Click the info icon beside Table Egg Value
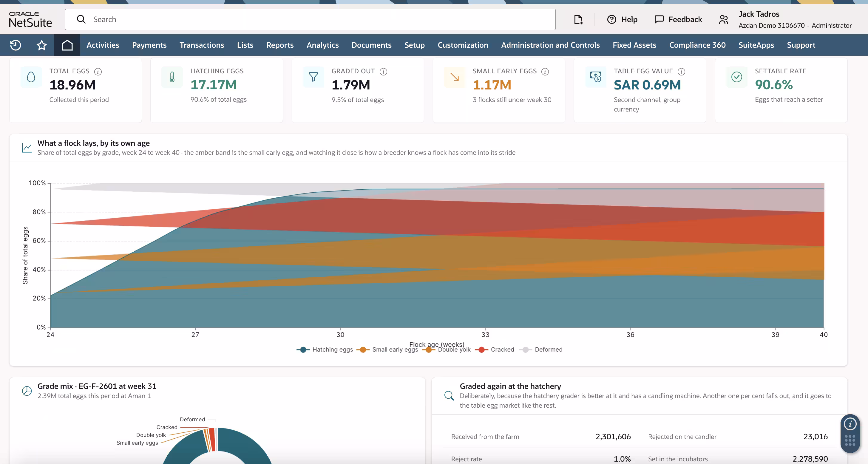Screen dimensions: 868x464 (x=681, y=72)
